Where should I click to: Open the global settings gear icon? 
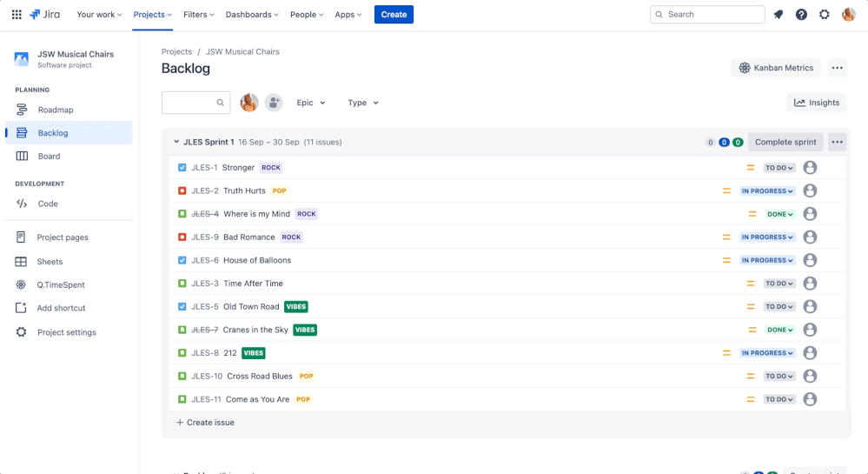click(x=825, y=15)
